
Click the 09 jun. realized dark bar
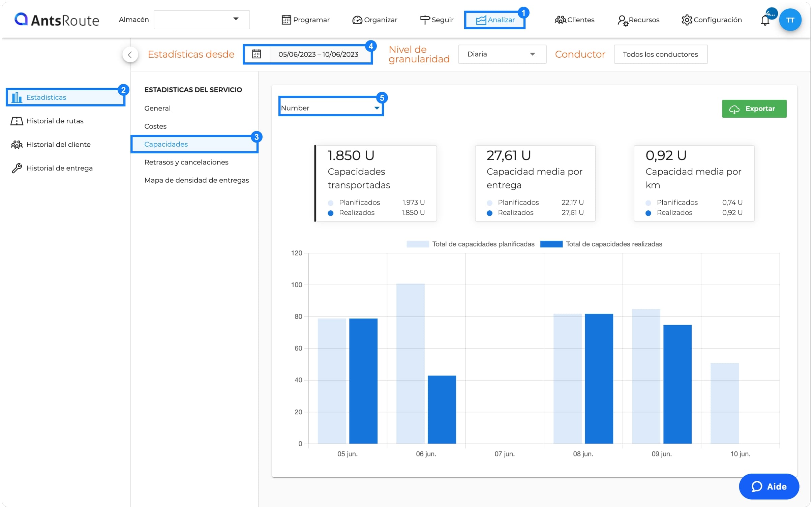(677, 384)
